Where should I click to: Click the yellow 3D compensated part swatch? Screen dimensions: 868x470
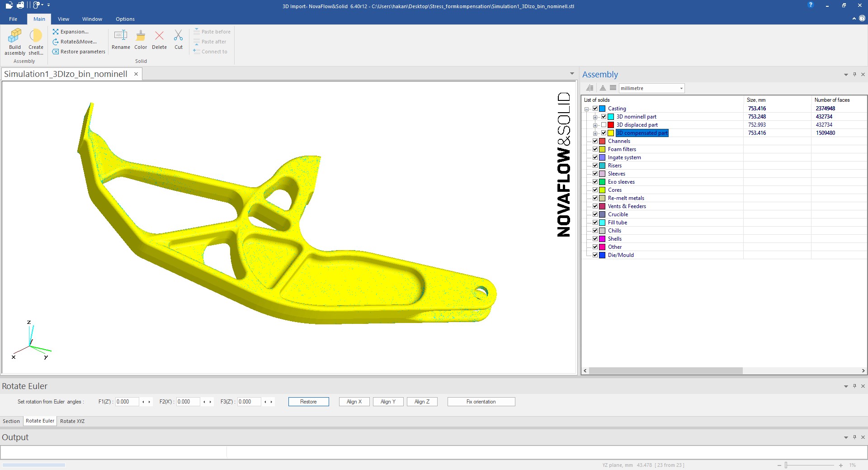tap(611, 133)
